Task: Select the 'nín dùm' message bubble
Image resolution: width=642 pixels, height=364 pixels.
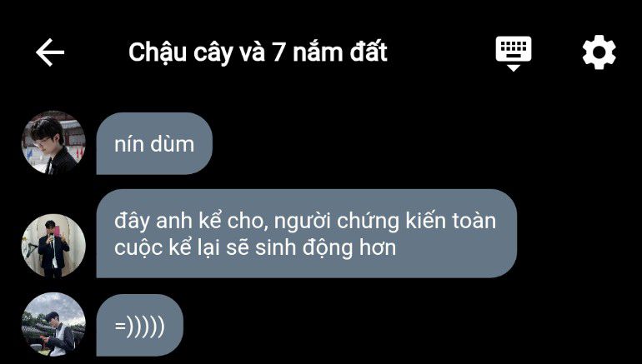Action: [x=154, y=143]
